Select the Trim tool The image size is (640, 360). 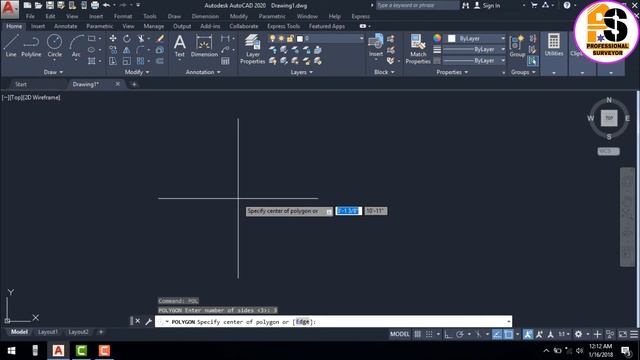click(x=141, y=38)
